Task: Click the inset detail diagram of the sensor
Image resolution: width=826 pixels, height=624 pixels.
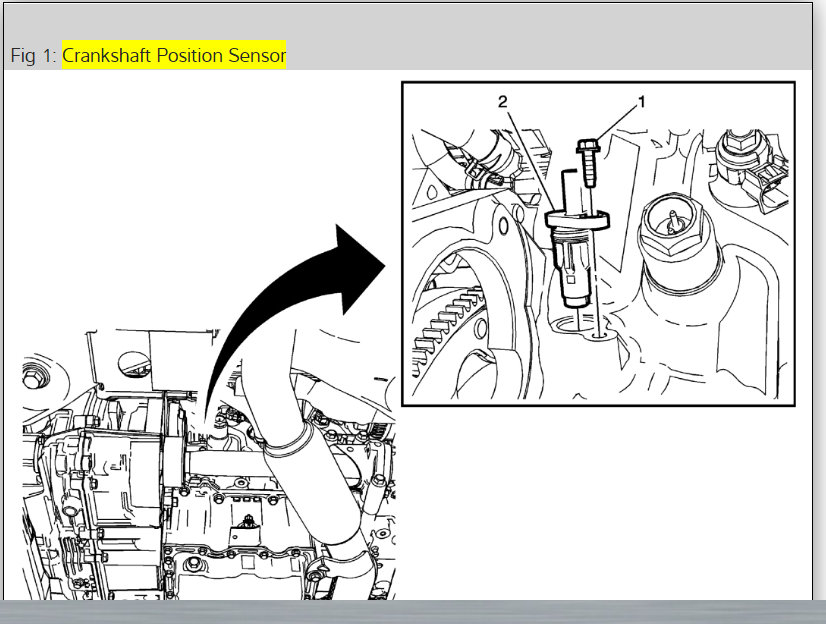Action: pyautogui.click(x=598, y=244)
